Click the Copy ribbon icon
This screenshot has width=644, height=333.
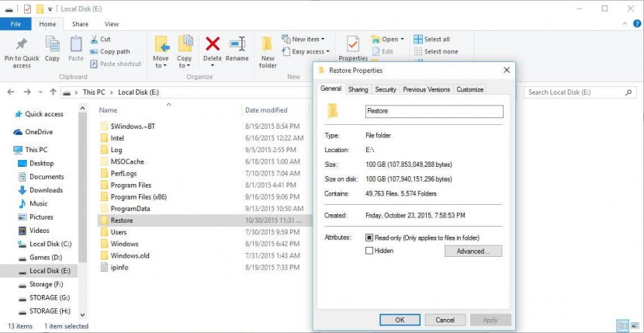pos(52,44)
